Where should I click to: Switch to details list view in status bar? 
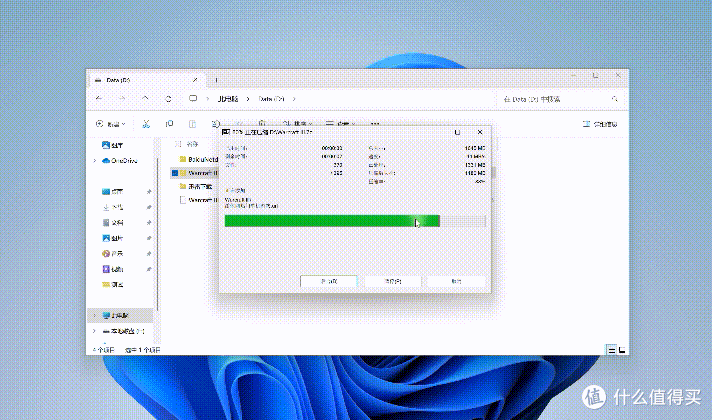coord(612,350)
